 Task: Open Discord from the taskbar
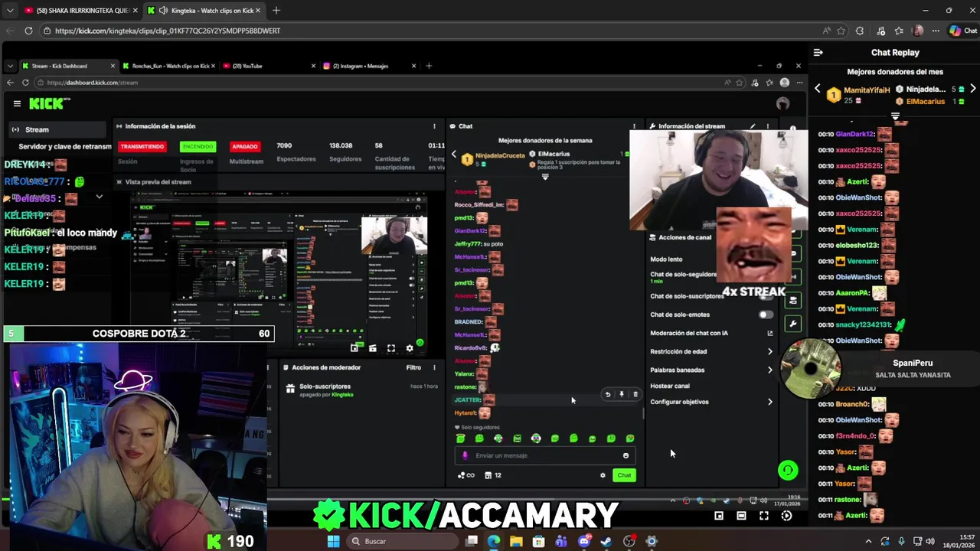pos(584,541)
